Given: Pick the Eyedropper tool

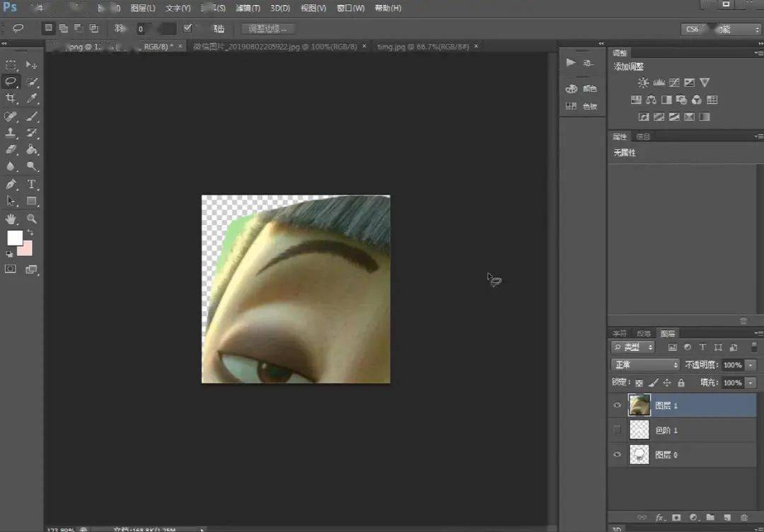Looking at the screenshot, I should pyautogui.click(x=32, y=98).
